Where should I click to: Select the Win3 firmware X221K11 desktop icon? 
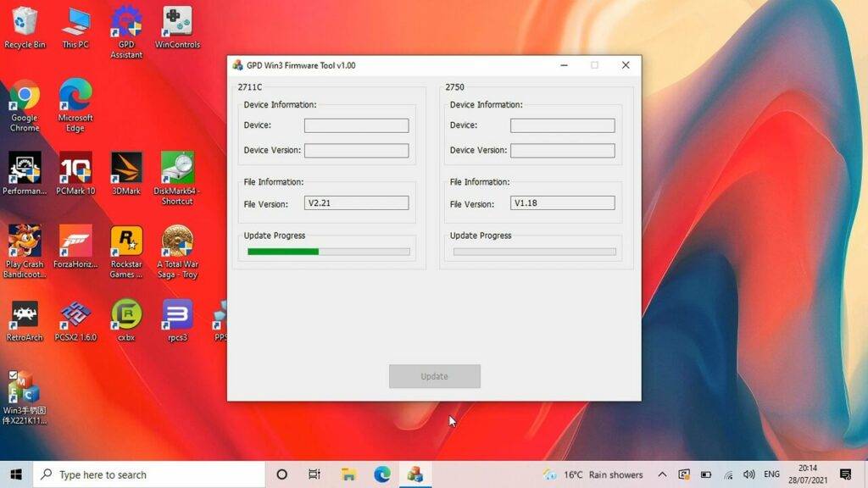tap(25, 397)
